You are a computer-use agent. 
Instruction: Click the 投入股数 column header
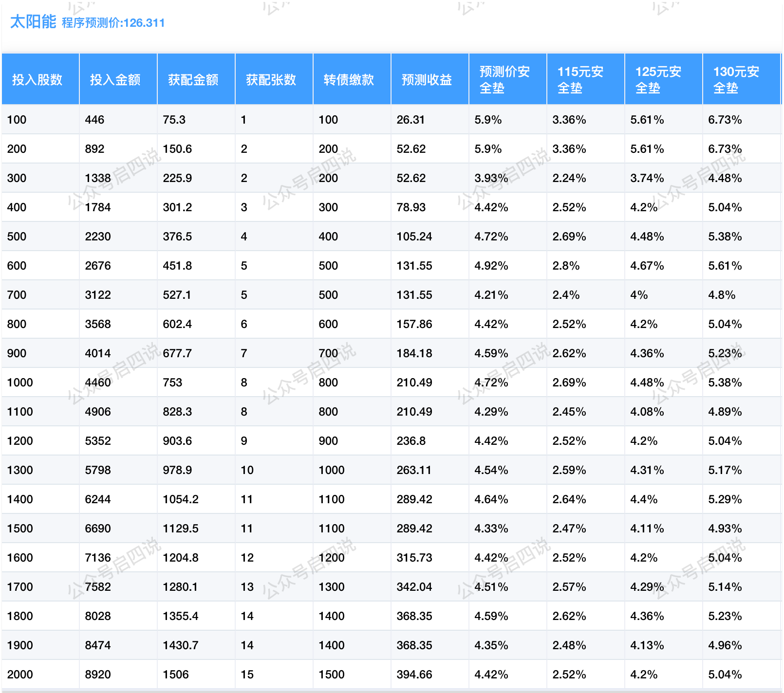pos(37,80)
